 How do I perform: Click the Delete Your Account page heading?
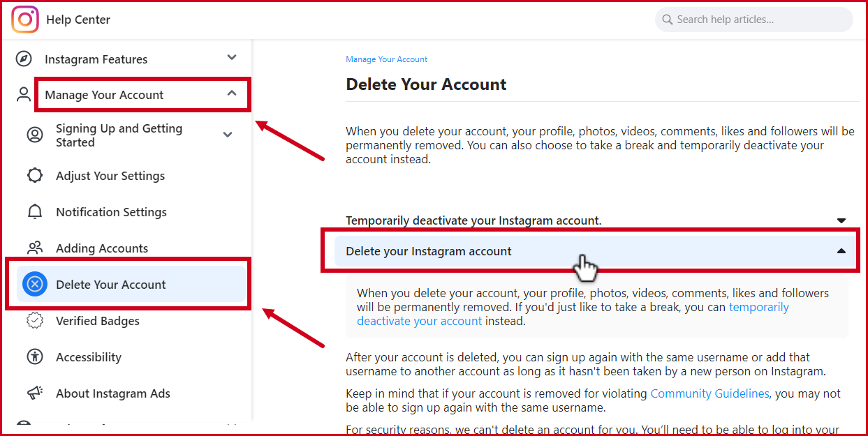pyautogui.click(x=426, y=84)
